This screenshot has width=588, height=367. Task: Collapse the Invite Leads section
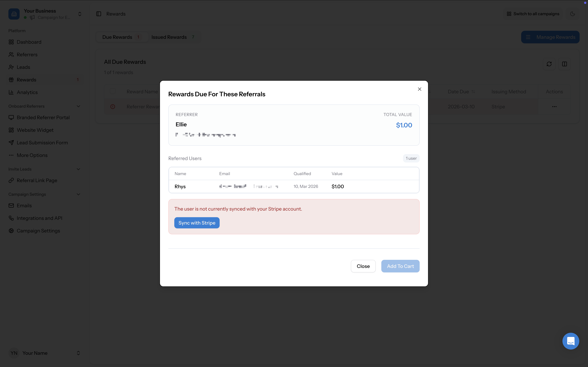[78, 169]
